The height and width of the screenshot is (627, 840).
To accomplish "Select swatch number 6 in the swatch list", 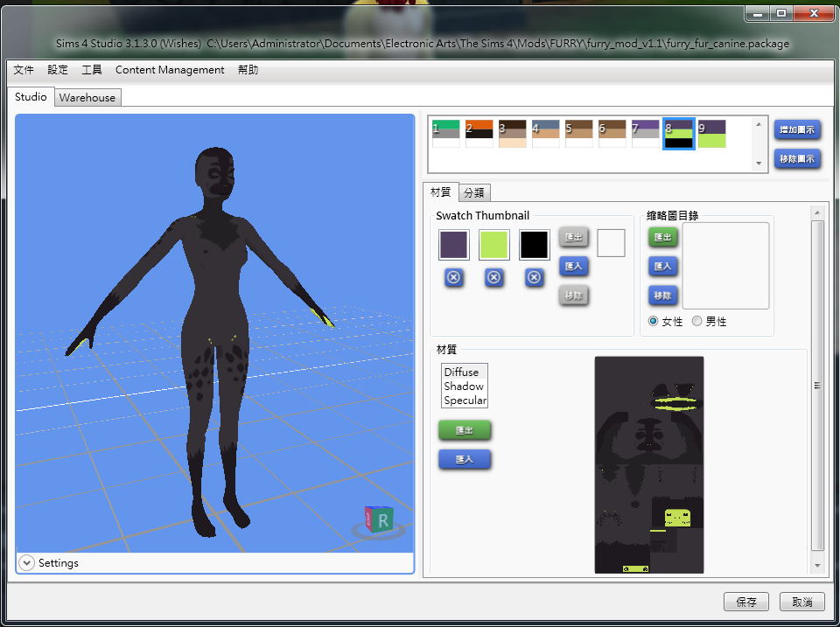I will (612, 133).
